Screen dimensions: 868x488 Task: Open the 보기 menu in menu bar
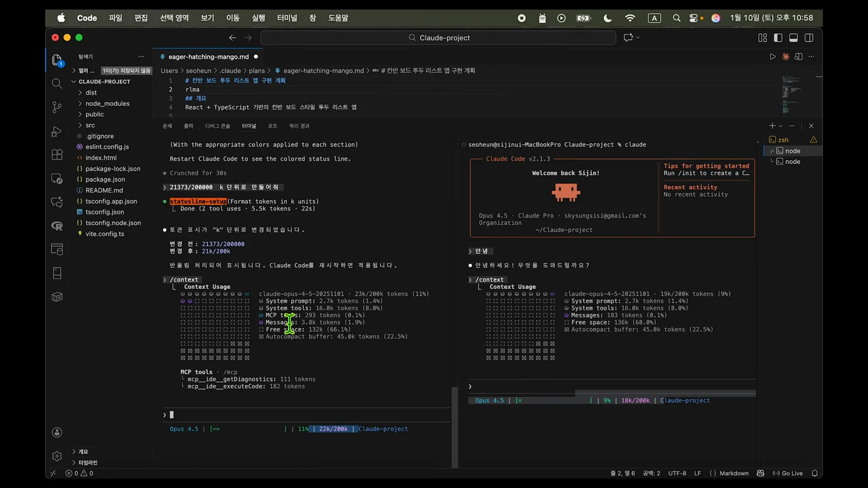pos(207,18)
